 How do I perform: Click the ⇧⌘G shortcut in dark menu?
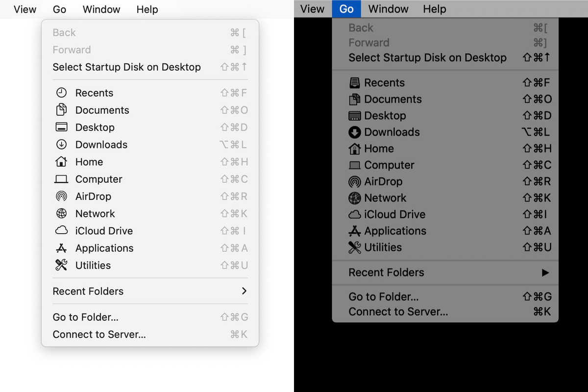click(537, 296)
